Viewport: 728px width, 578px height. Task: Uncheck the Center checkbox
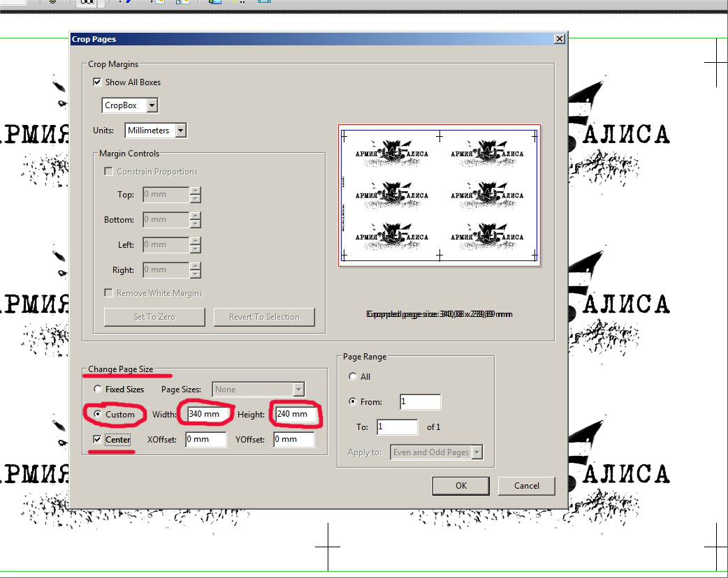coord(97,439)
